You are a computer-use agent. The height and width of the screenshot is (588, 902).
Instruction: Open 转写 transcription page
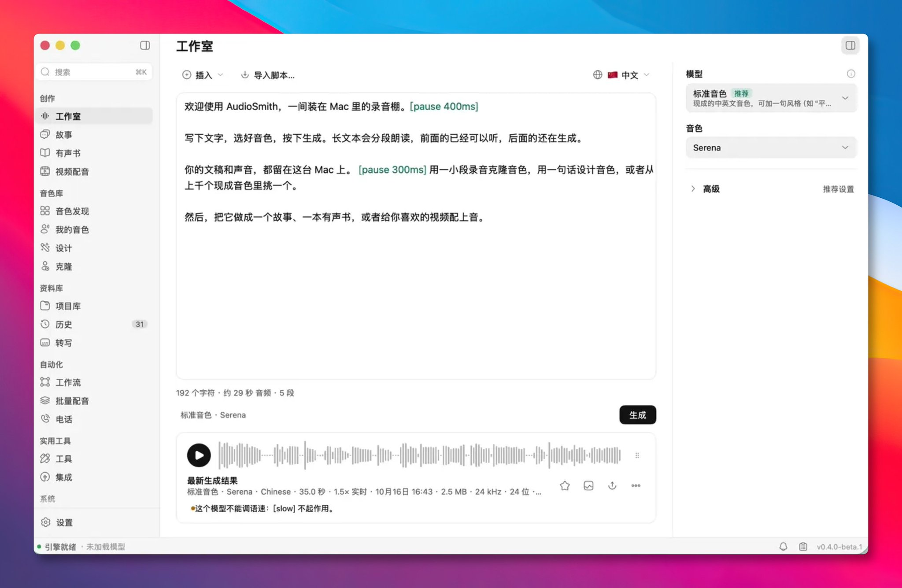click(x=95, y=343)
